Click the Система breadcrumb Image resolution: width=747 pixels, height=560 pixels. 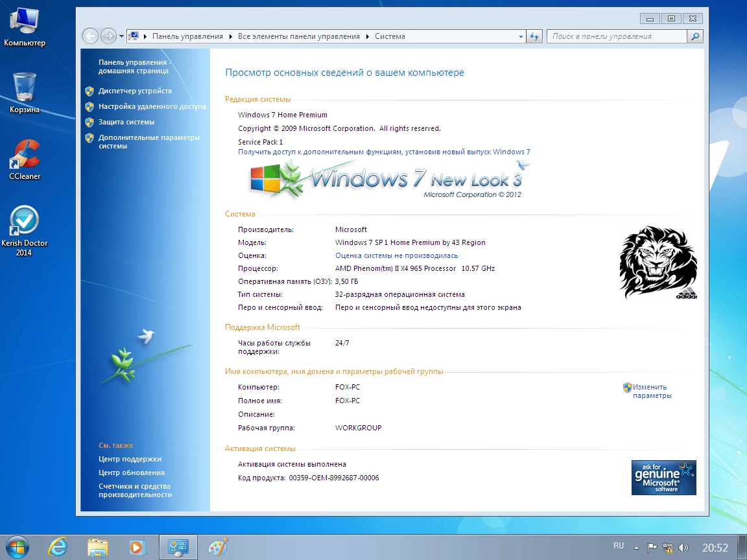390,36
